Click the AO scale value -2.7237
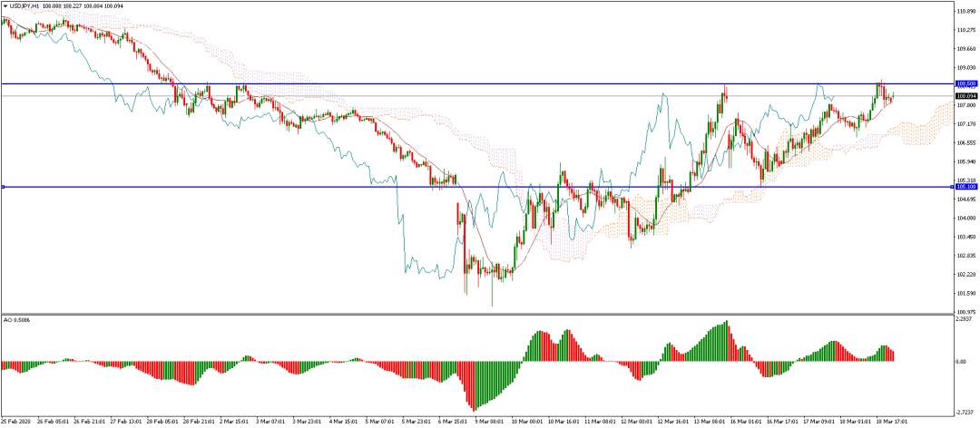This screenshot has height=428, width=980. coord(965,412)
